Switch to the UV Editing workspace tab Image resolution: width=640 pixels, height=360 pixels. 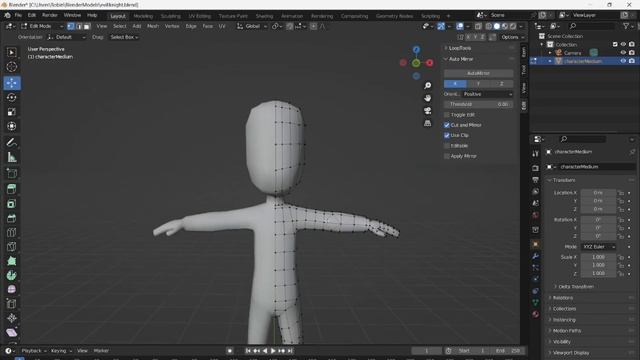199,16
